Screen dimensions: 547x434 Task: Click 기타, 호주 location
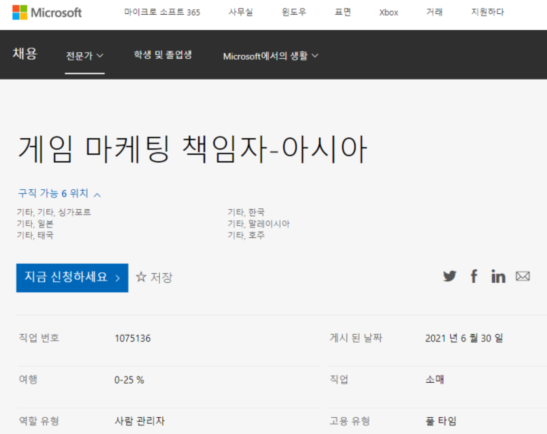(x=246, y=235)
